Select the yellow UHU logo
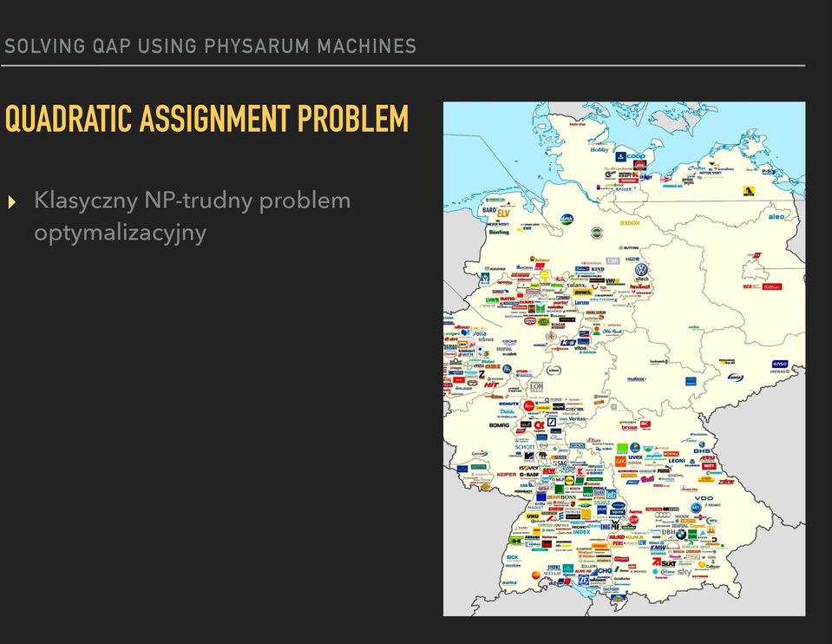This screenshot has width=832, height=644. (532, 516)
